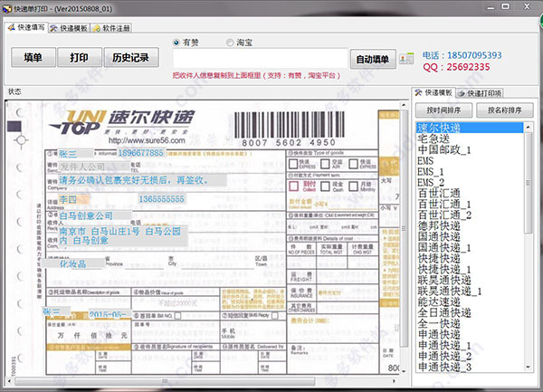Screen dimensions: 543x392
Task: Click the waybill preview scroll right arrow
Action: tap(394, 381)
